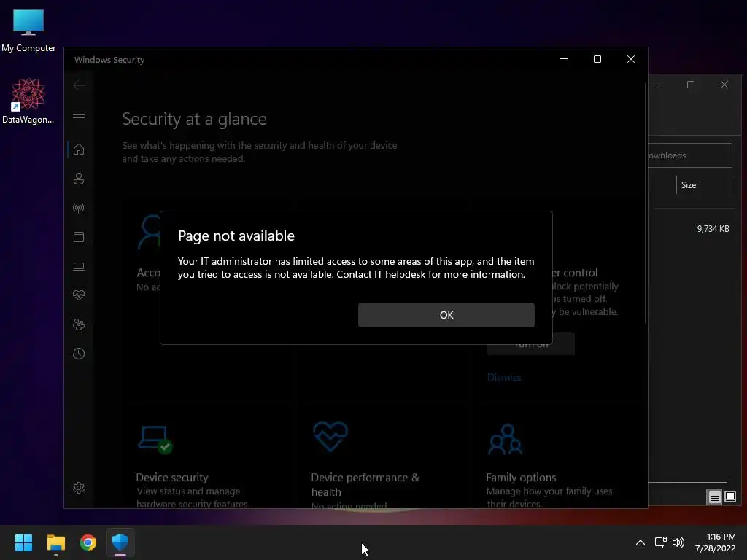The width and height of the screenshot is (747, 560).
Task: Close the Windows Security window
Action: (x=631, y=59)
